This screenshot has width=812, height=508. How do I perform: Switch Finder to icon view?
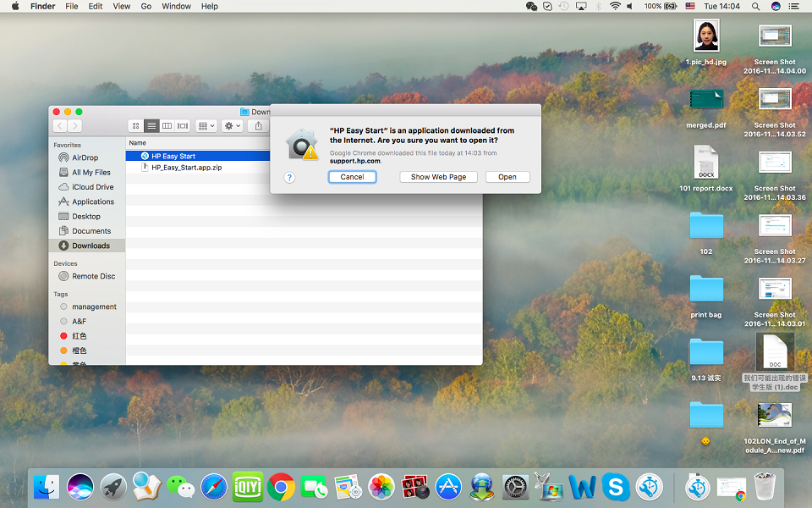coord(135,126)
